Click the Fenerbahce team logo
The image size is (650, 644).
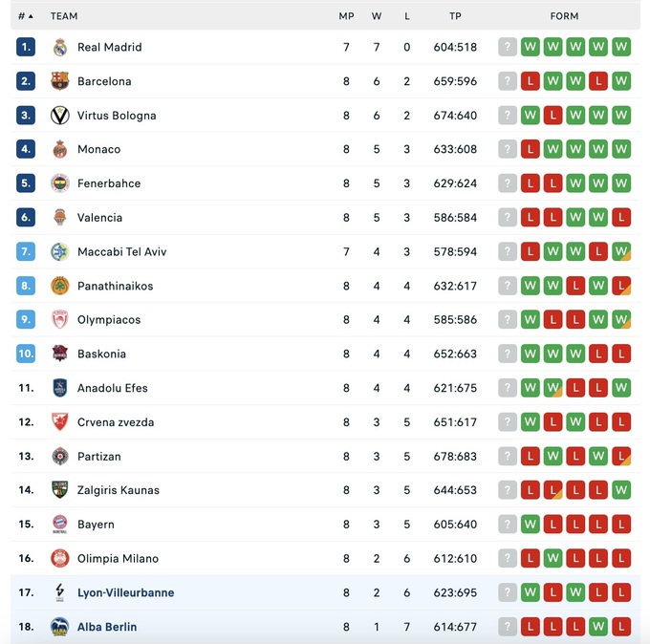[x=60, y=183]
